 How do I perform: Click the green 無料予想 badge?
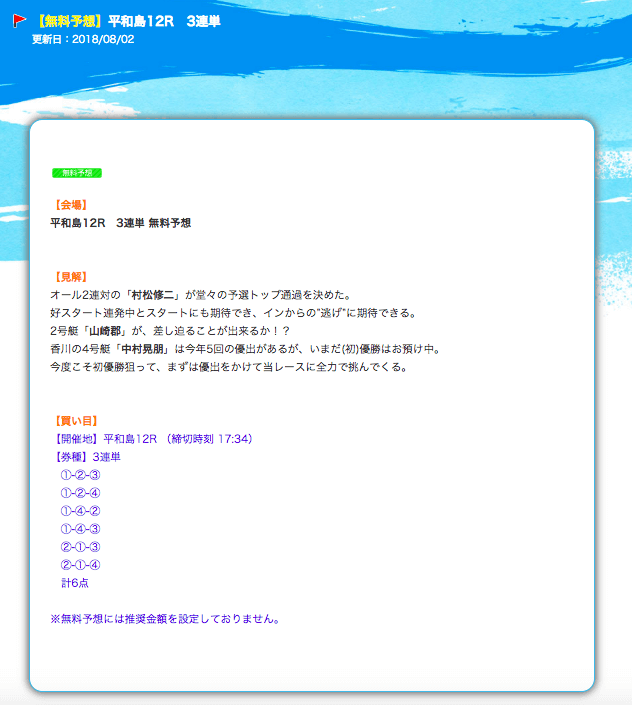(x=77, y=173)
